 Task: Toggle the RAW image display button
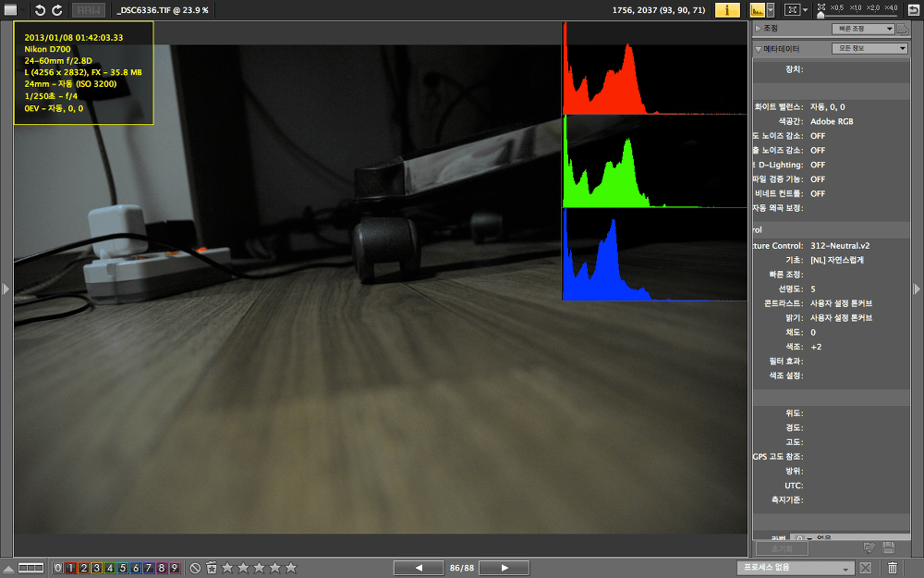coord(89,10)
